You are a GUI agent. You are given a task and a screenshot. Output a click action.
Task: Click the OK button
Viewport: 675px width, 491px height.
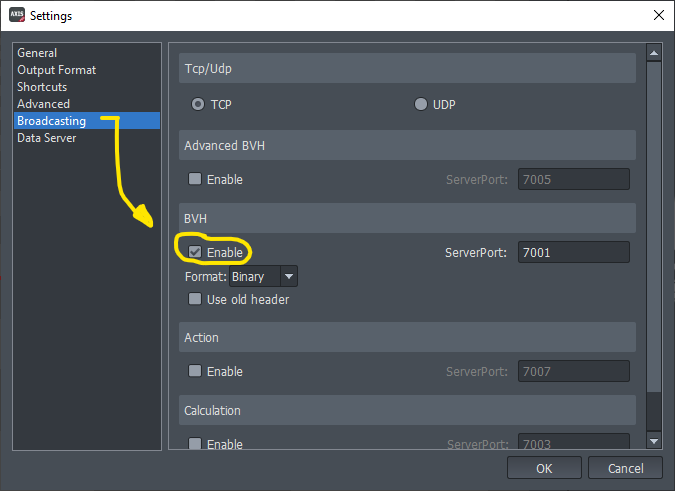pyautogui.click(x=544, y=468)
